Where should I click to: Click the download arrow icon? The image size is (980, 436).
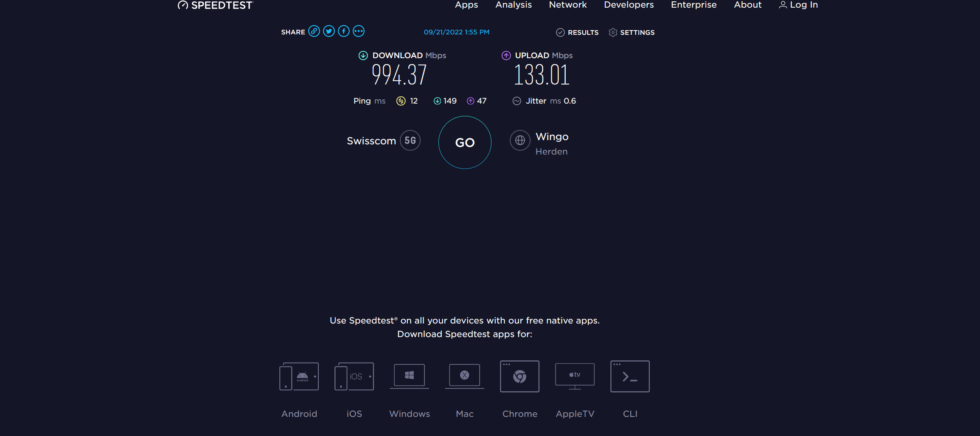pos(363,56)
